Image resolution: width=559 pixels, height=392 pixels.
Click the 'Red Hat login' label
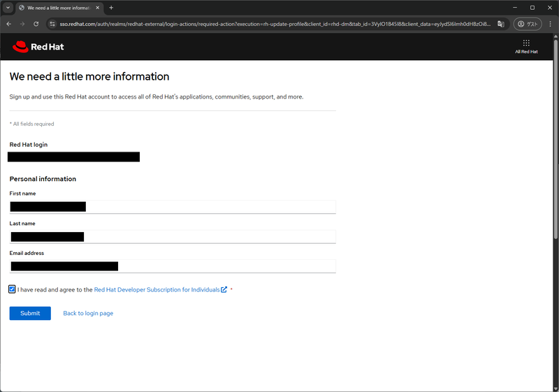click(29, 145)
